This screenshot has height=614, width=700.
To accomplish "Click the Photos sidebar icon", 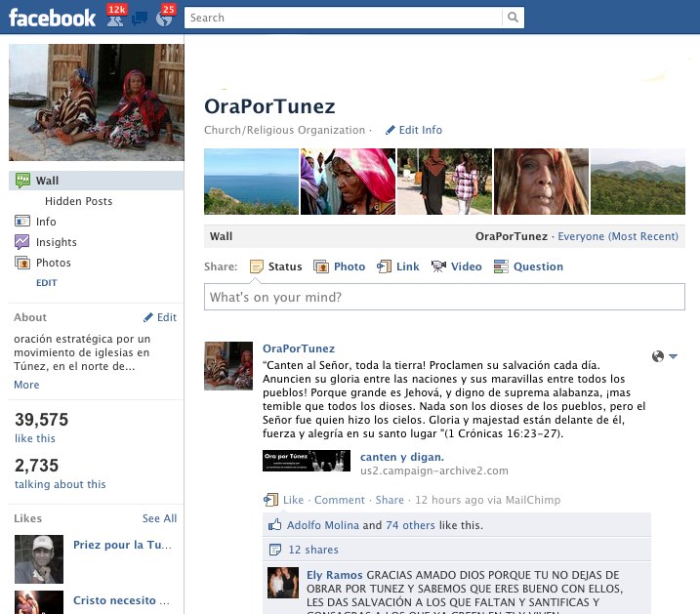I will tap(22, 263).
